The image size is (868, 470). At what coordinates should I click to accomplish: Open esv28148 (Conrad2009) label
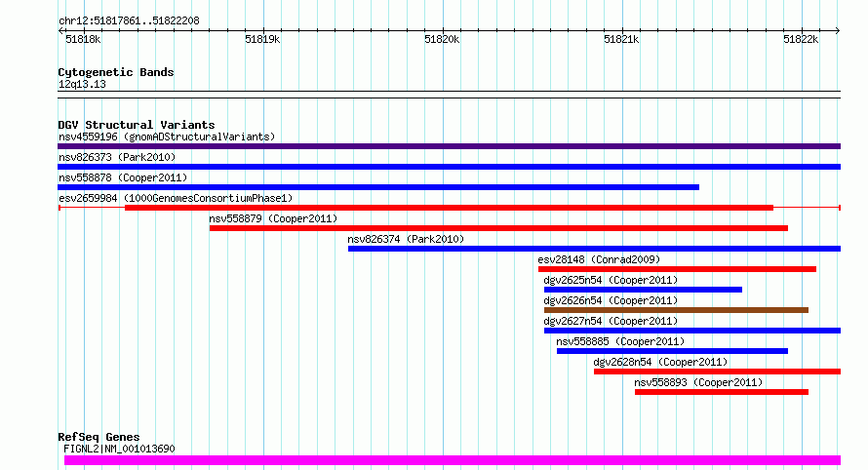599,259
